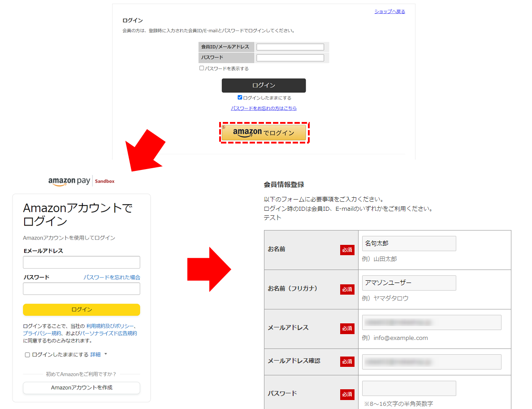Edit the お名前 field with 名句太郎
Viewport: 532px width, 409px height.
tap(409, 244)
